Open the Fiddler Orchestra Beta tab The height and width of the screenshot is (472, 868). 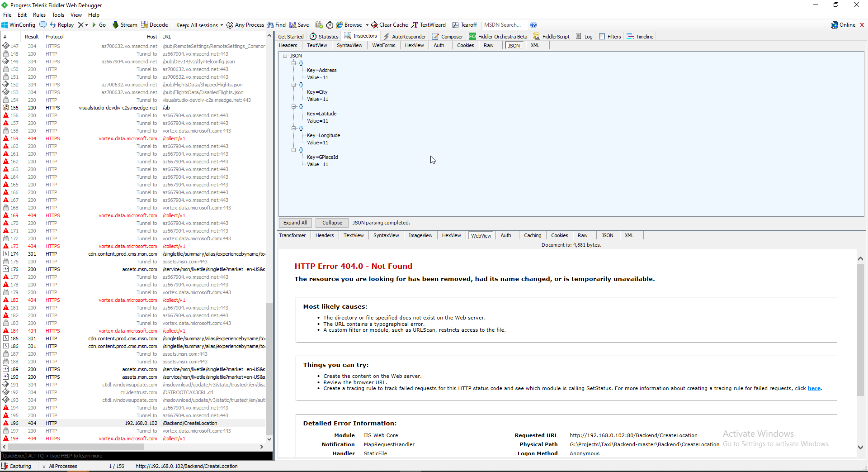498,37
